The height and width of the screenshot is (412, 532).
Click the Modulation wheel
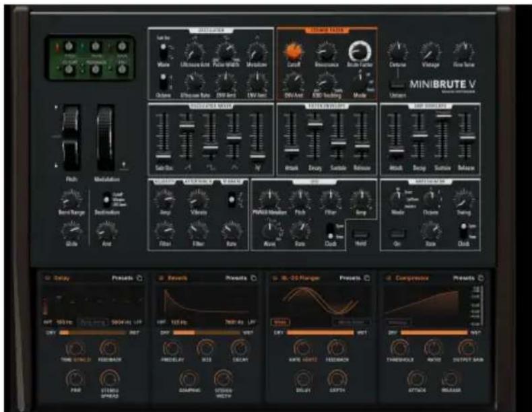(106, 138)
